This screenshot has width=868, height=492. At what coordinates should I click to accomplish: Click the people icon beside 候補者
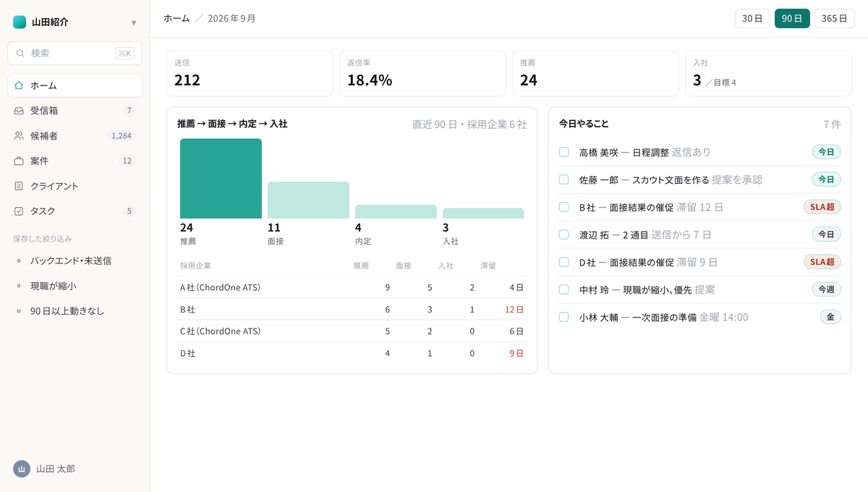[19, 136]
